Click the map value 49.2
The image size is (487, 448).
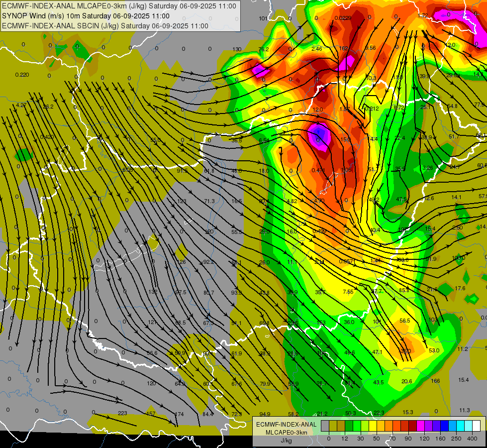[374, 200]
